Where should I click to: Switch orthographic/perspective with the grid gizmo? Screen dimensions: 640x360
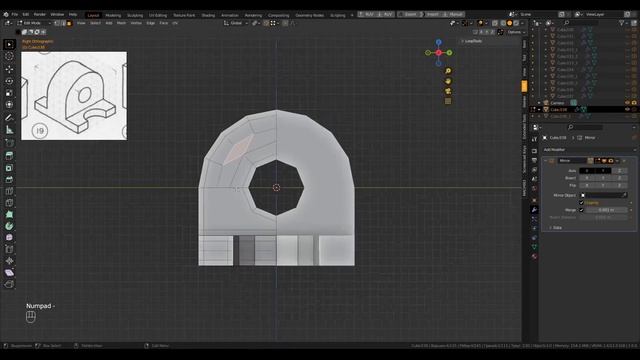tap(448, 101)
